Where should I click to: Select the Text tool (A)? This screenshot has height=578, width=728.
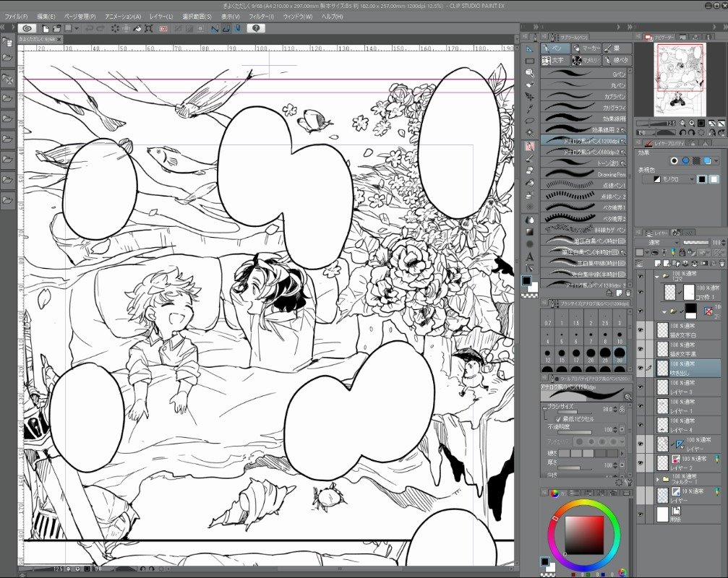530,256
